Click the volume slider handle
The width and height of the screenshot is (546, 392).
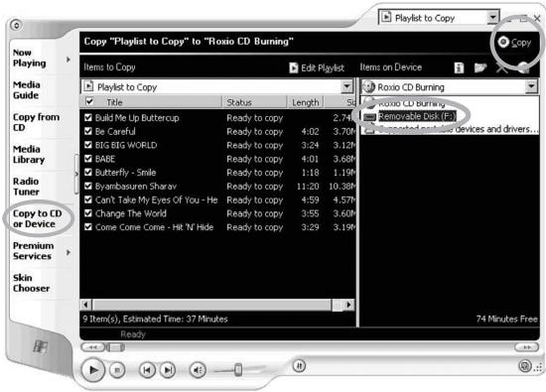tap(238, 370)
